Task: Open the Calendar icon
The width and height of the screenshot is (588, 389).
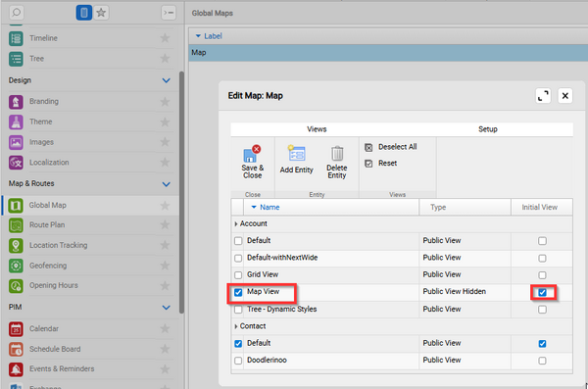Action: click(16, 329)
